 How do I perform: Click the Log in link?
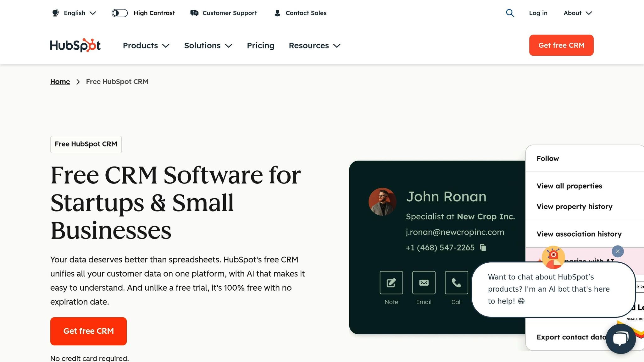(538, 13)
